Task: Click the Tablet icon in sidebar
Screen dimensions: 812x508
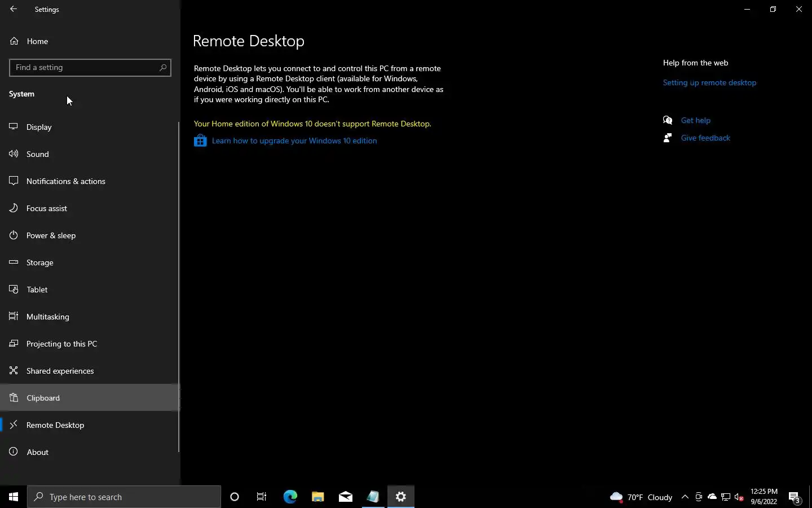Action: (14, 290)
